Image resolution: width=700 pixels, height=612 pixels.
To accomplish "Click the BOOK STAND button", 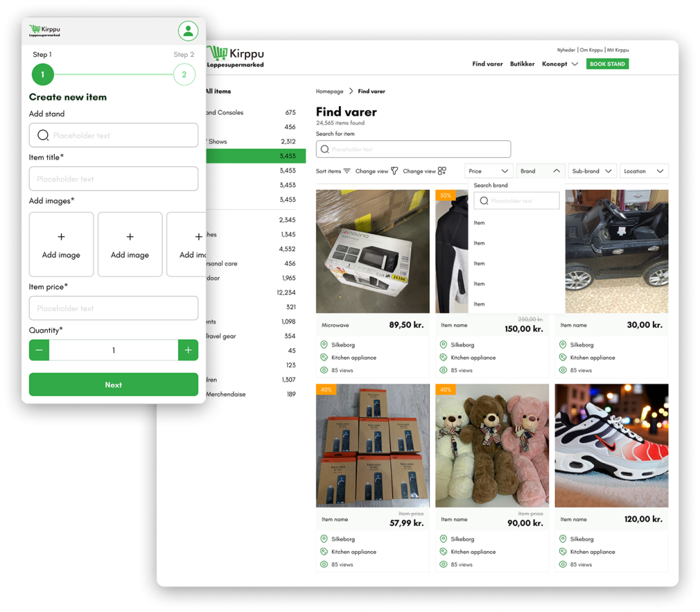I will pos(607,64).
